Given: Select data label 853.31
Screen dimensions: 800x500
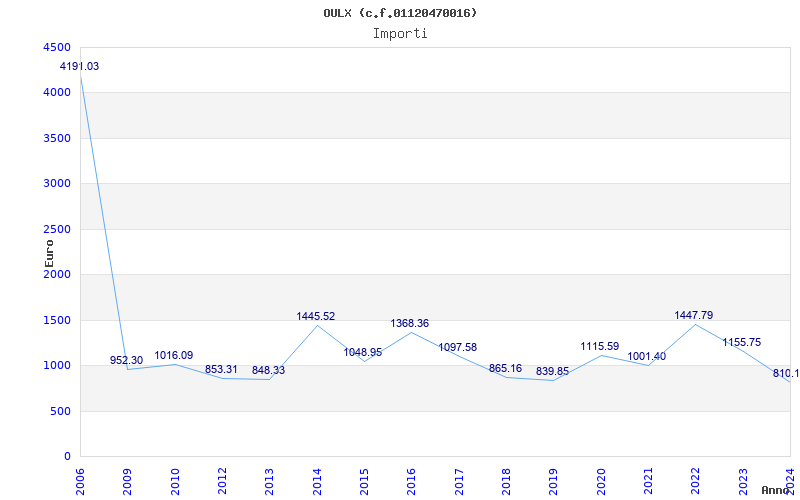Looking at the screenshot, I should coord(221,369).
